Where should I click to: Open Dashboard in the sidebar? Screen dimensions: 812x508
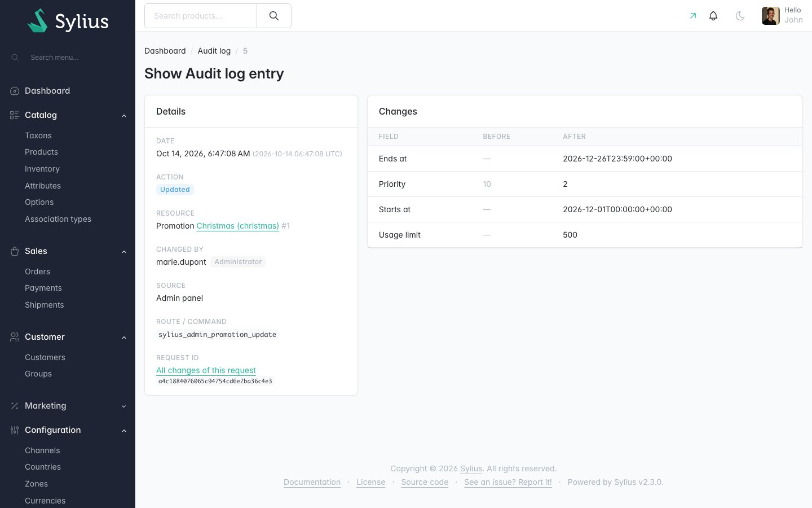click(x=47, y=91)
